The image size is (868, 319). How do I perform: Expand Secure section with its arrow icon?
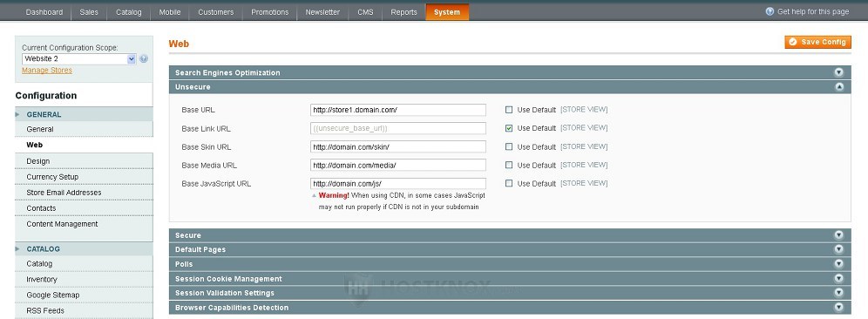[x=838, y=234]
